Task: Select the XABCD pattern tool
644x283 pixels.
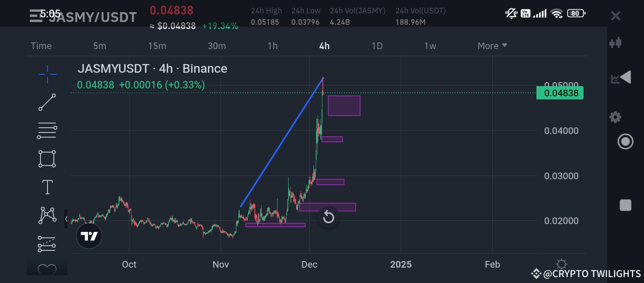Action: pos(47,215)
